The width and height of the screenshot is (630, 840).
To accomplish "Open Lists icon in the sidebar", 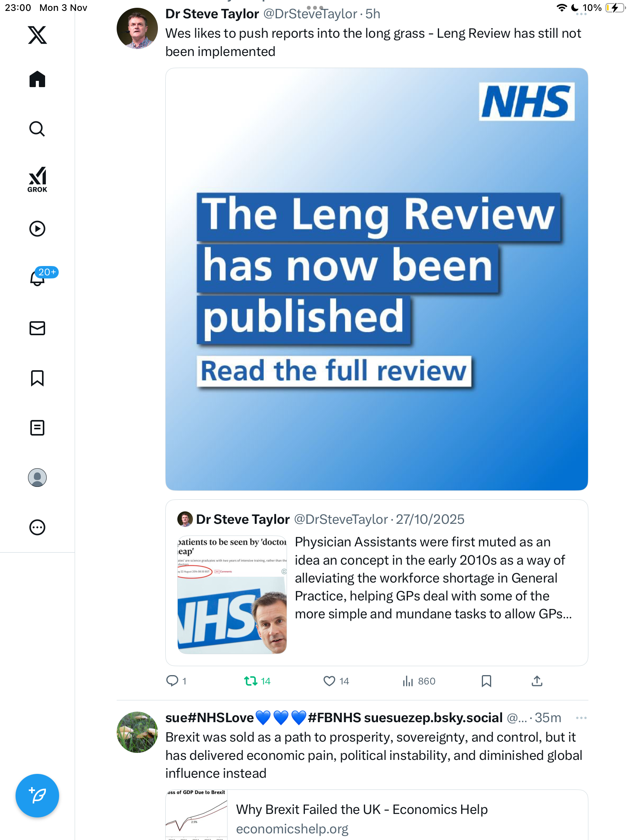I will (x=37, y=428).
